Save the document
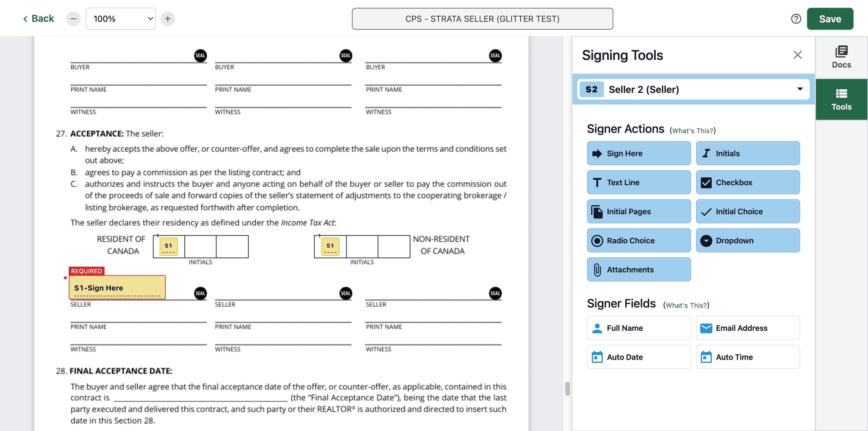The image size is (868, 431). (x=830, y=19)
